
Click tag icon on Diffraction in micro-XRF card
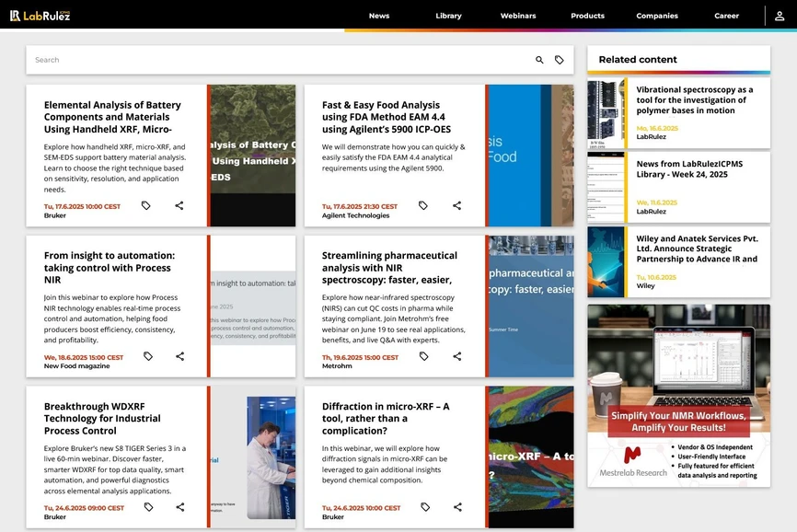[x=425, y=507]
